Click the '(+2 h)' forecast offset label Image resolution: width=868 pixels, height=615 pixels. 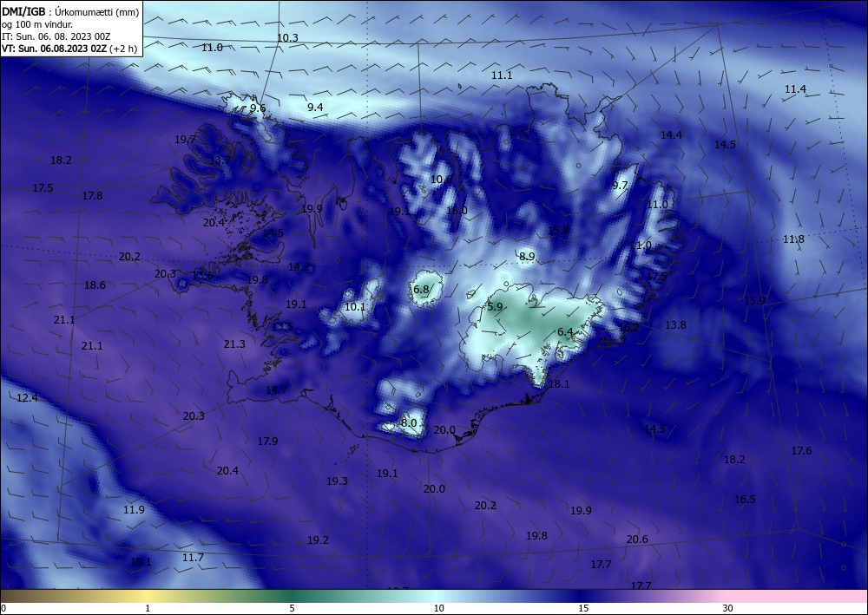pos(123,49)
